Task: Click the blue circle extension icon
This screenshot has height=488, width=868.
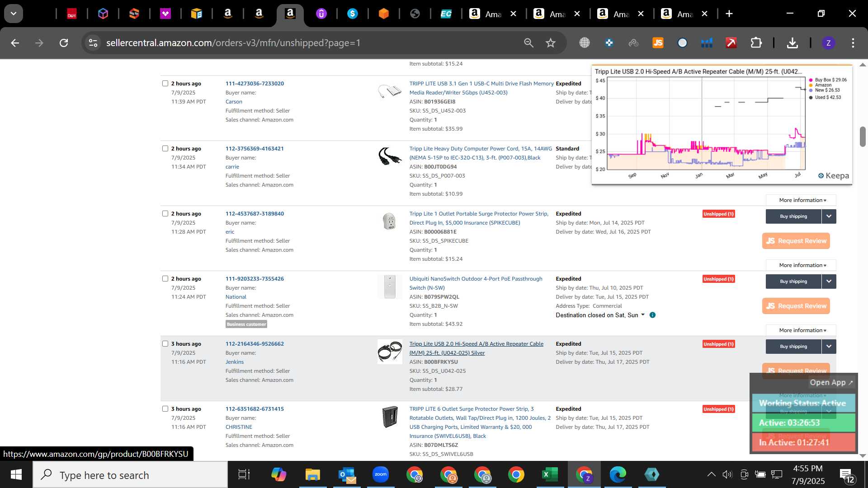Action: (682, 43)
